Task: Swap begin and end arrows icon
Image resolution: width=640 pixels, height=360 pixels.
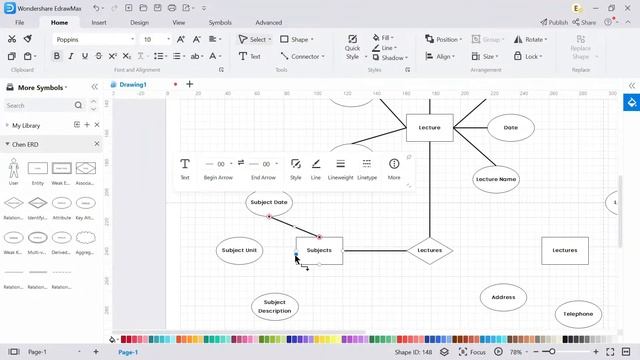Action: pos(241,162)
